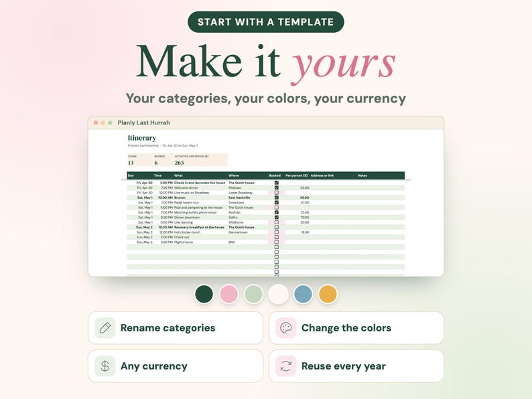The width and height of the screenshot is (532, 399).
Task: Click the refresh arrows icon beside Reuse every year
Action: [x=285, y=366]
